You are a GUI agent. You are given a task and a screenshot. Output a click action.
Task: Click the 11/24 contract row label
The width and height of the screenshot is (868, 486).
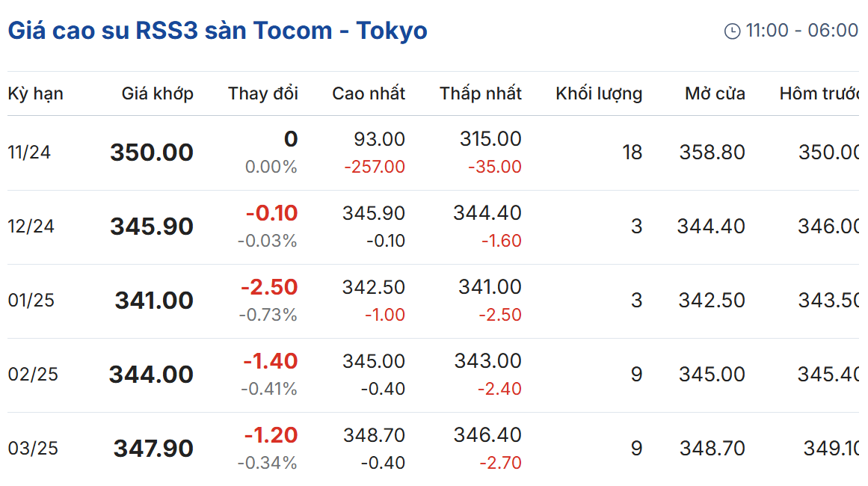(x=29, y=153)
